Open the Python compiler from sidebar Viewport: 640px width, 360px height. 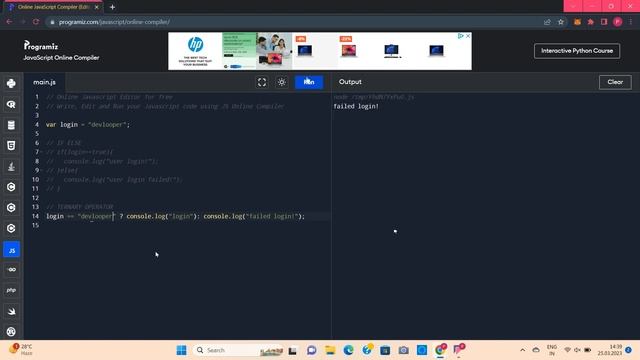(x=11, y=83)
